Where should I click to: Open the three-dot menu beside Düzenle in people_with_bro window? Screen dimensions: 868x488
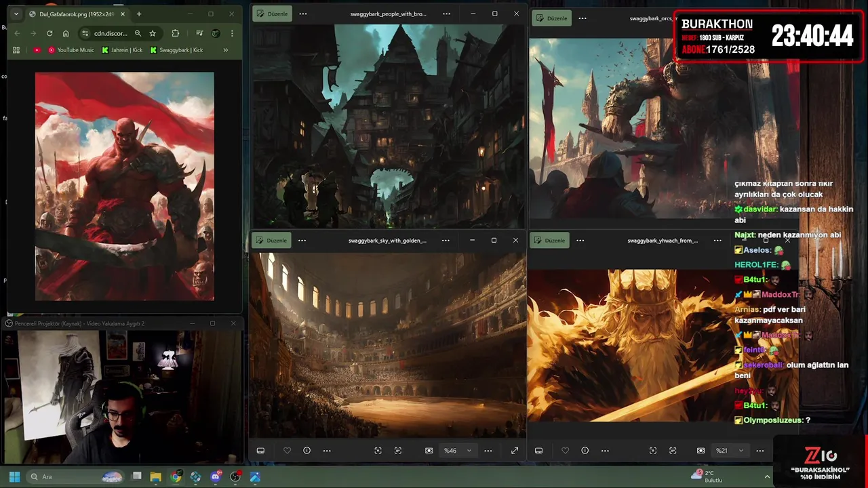303,14
